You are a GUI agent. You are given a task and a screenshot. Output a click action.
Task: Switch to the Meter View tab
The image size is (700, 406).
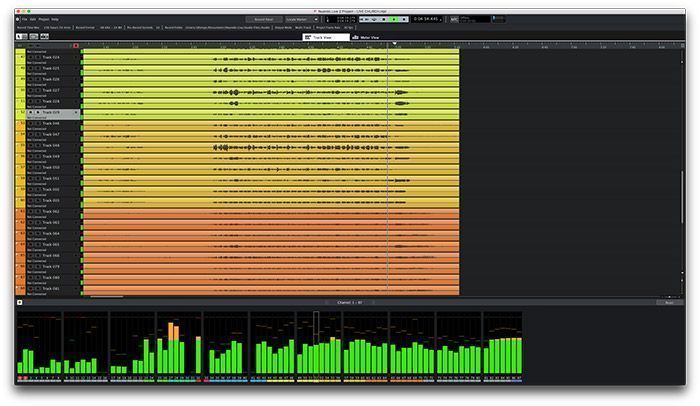click(366, 37)
